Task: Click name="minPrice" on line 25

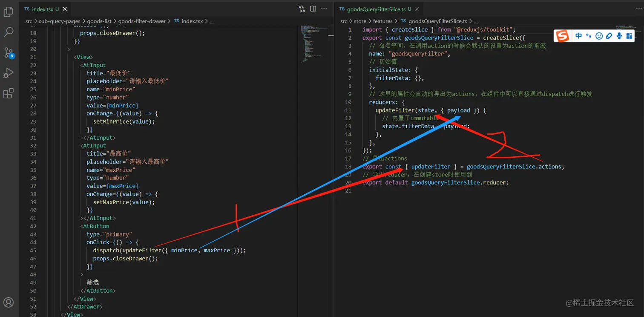Action: click(x=111, y=89)
